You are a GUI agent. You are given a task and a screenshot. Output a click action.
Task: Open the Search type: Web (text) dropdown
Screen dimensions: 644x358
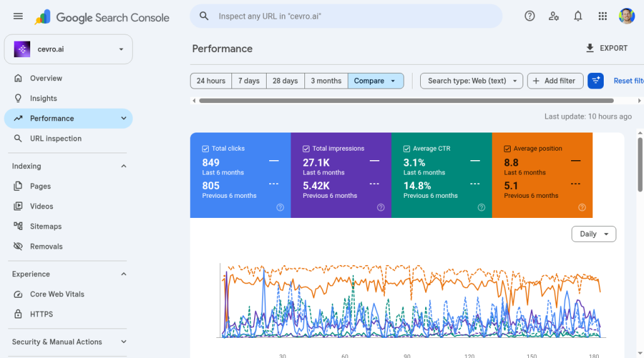pyautogui.click(x=472, y=81)
